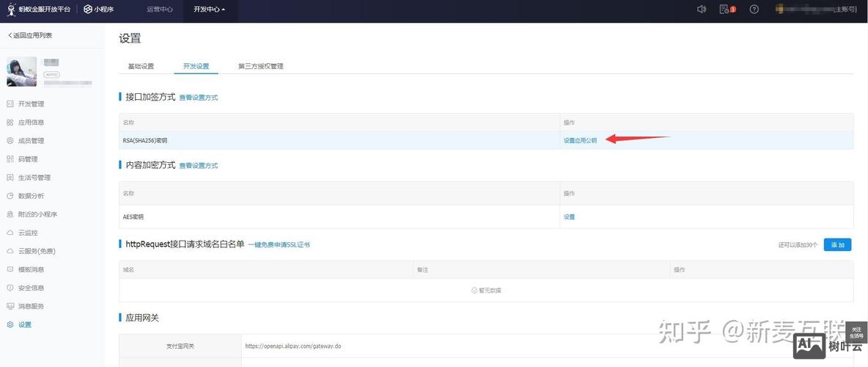Open the notifications icon with red badge
The width and height of the screenshot is (868, 367).
727,10
